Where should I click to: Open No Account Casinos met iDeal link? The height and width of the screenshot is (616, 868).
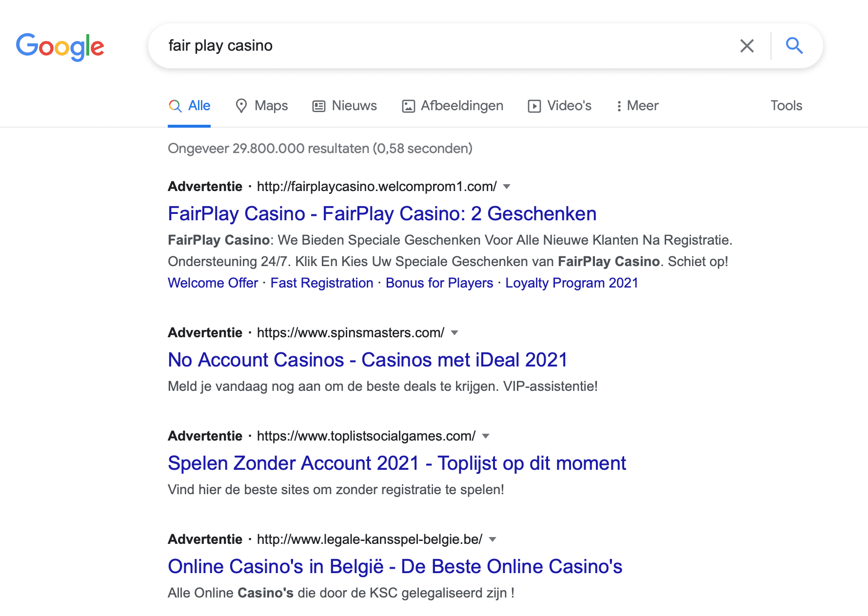pyautogui.click(x=368, y=360)
